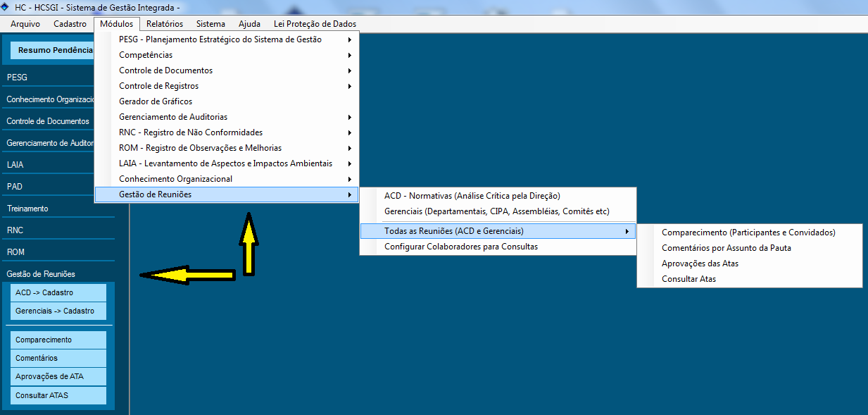Open ACD - Normativas (Análise Crítica pela Direção)
The height and width of the screenshot is (415, 868).
(498, 196)
